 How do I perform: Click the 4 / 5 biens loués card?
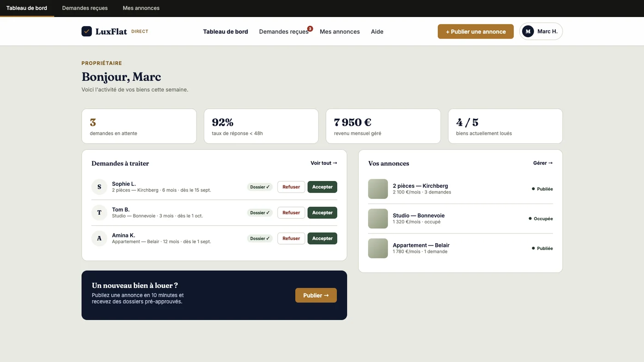tap(506, 126)
